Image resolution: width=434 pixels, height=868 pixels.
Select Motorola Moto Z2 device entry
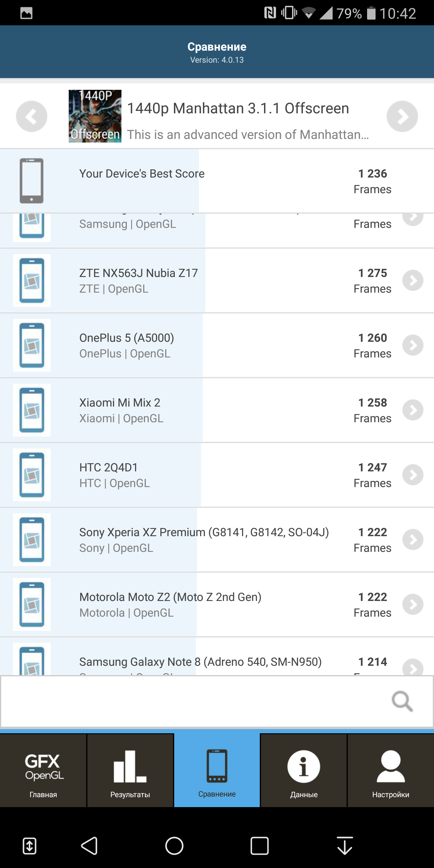click(217, 605)
